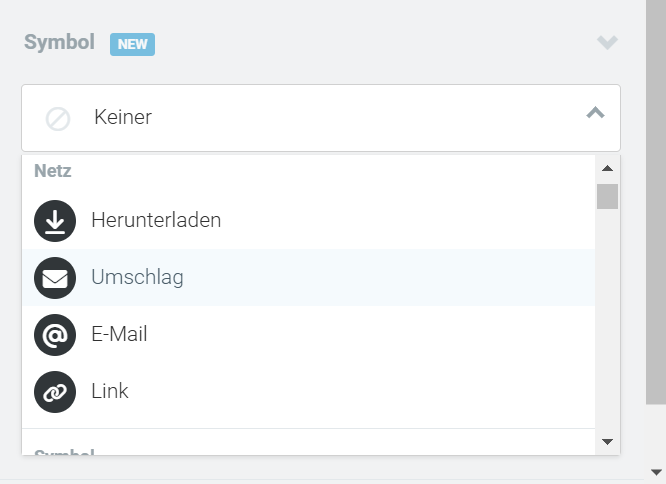This screenshot has height=484, width=666.
Task: Click the symbol list's scroll-up arrow
Action: point(607,169)
